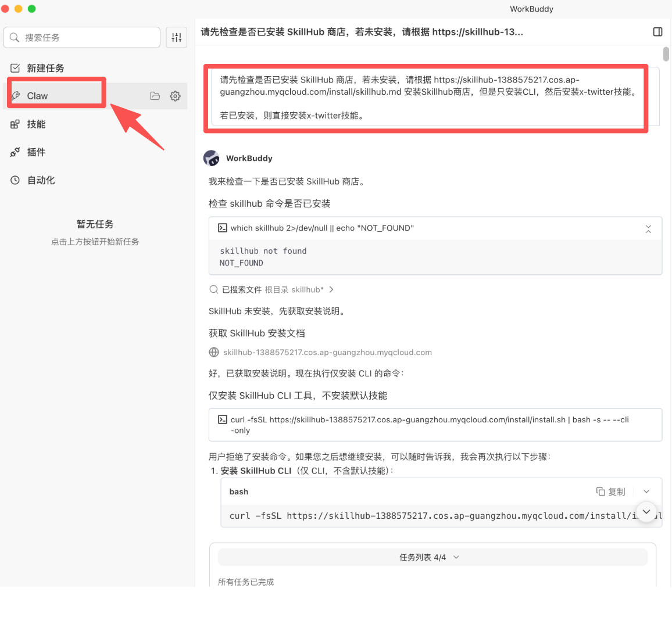Image resolution: width=672 pixels, height=617 pixels.
Task: Jump to bottom with round arrow button
Action: [646, 512]
